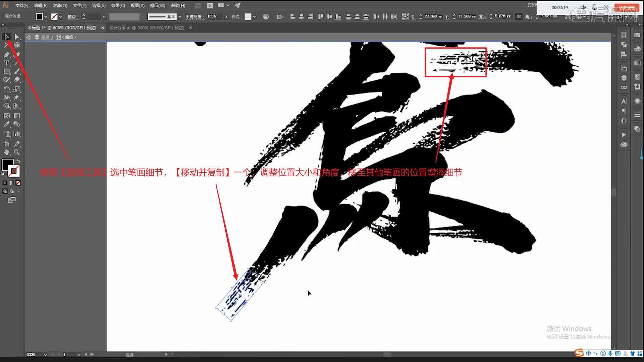
Task: Click the stroke swatch in toolbox
Action: click(14, 171)
